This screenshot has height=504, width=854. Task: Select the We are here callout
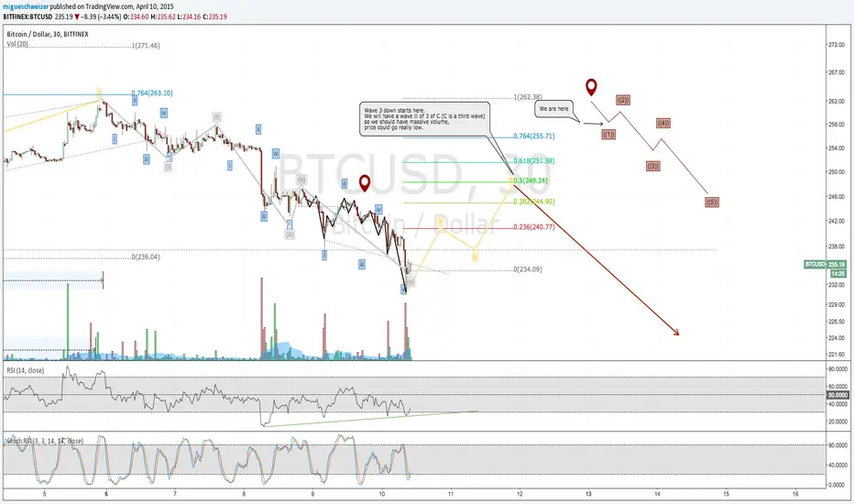pos(553,109)
